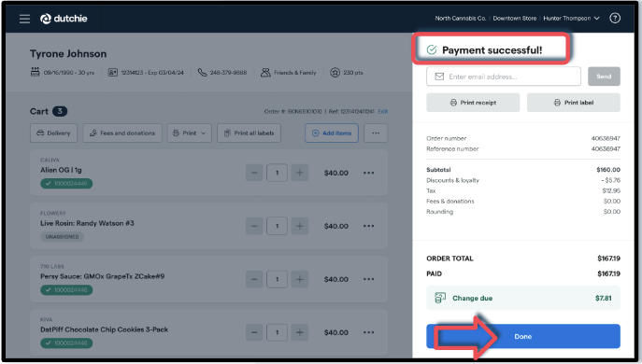Click the Discounts & loyalty line

(x=523, y=180)
